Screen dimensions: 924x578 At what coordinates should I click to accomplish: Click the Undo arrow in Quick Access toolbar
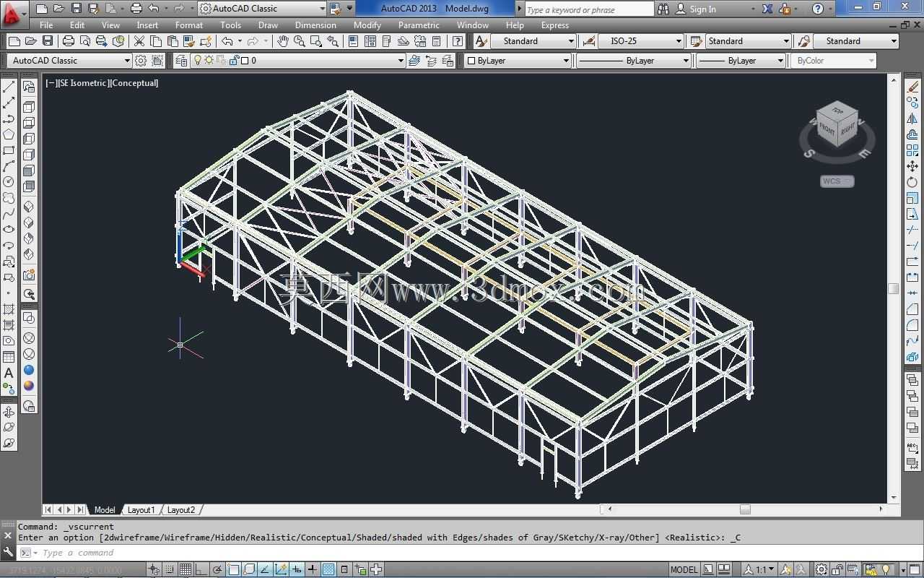coord(153,9)
